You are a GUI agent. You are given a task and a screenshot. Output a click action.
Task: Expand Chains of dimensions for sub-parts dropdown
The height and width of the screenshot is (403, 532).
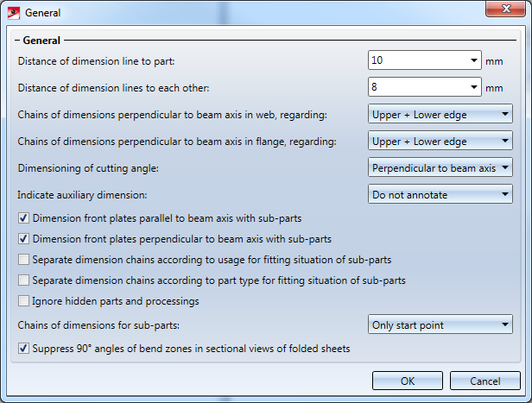pyautogui.click(x=505, y=325)
